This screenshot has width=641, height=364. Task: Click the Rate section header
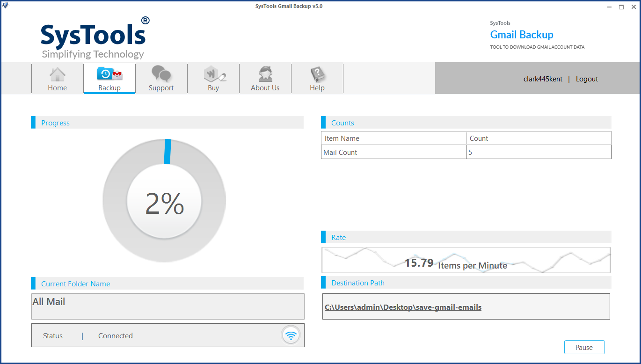466,237
